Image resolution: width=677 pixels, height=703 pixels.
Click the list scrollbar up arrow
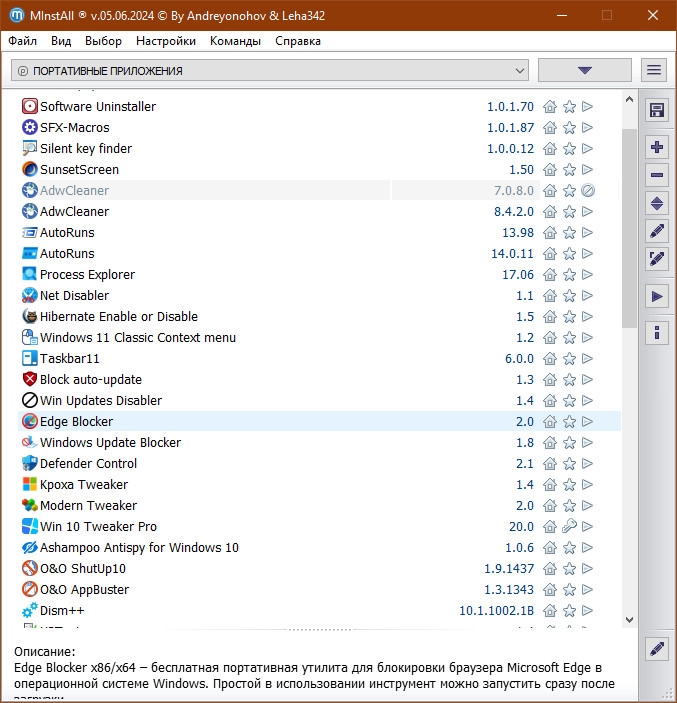tap(629, 100)
